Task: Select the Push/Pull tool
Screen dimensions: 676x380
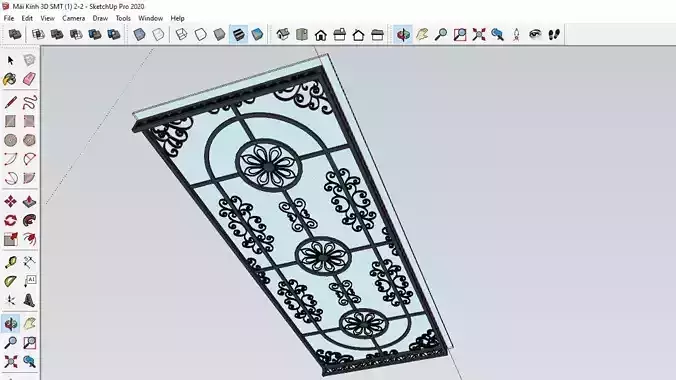Action: 29,201
